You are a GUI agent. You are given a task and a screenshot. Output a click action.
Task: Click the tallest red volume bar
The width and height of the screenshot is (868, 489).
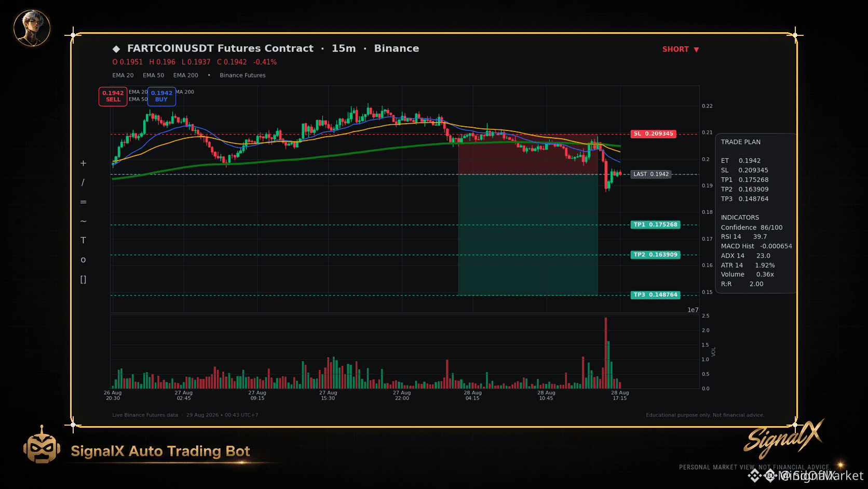tap(606, 353)
